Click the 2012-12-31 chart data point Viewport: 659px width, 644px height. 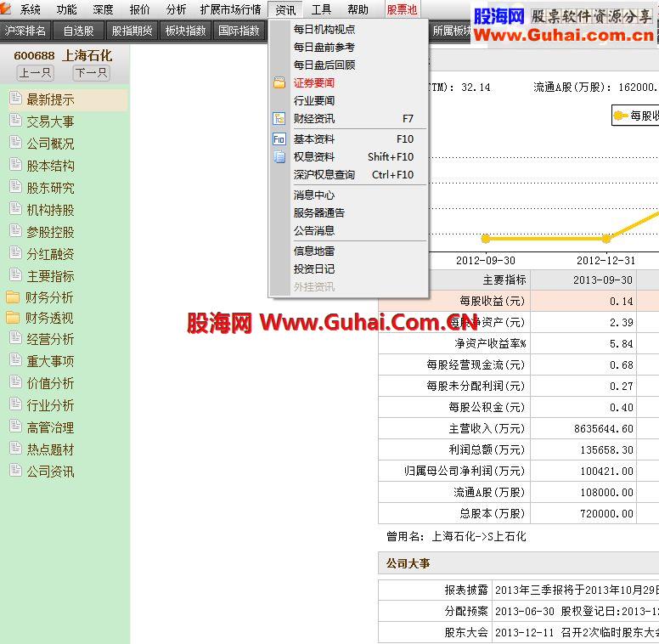pyautogui.click(x=605, y=239)
